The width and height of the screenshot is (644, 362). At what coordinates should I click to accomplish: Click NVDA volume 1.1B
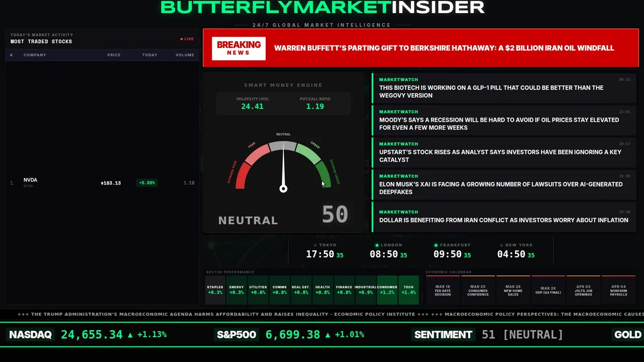point(189,183)
